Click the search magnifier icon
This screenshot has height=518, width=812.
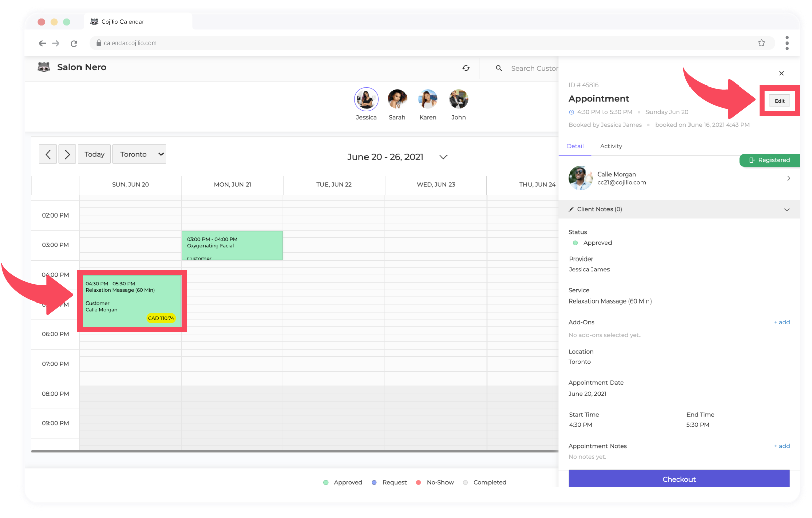click(499, 68)
